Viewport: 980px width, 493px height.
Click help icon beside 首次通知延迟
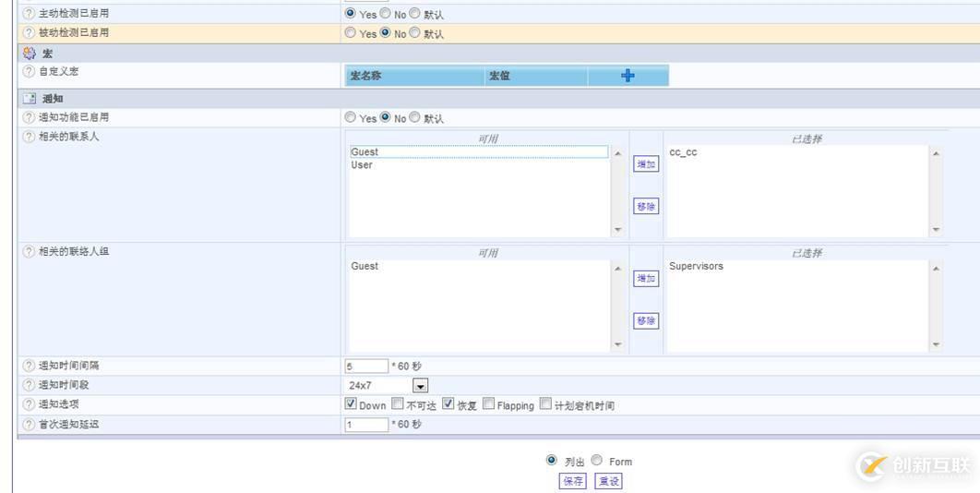point(29,424)
